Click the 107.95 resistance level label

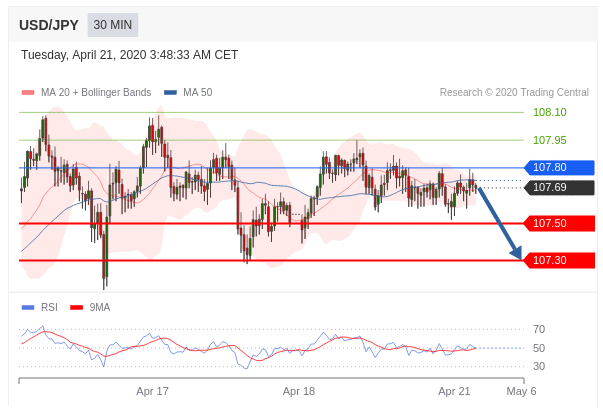pyautogui.click(x=550, y=140)
